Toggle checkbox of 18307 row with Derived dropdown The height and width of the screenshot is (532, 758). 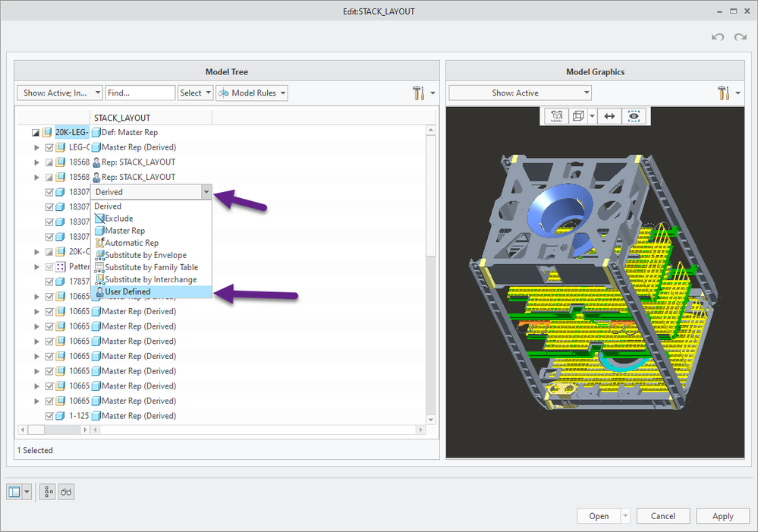(49, 192)
